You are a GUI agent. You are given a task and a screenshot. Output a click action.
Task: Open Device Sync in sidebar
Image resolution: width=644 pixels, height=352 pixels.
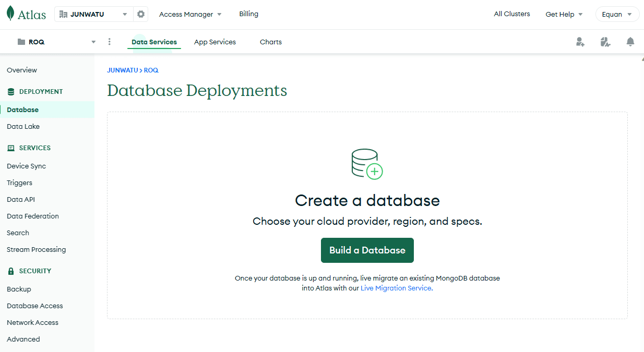[x=26, y=166]
